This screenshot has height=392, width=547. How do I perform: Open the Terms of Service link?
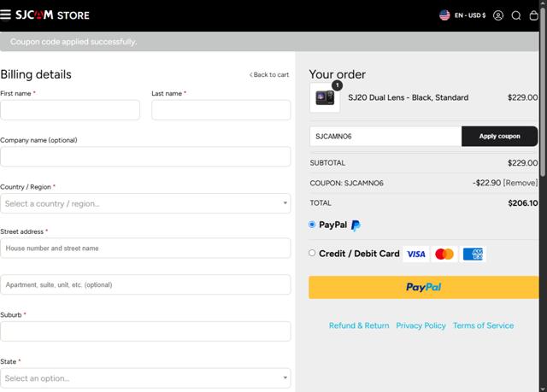(483, 325)
